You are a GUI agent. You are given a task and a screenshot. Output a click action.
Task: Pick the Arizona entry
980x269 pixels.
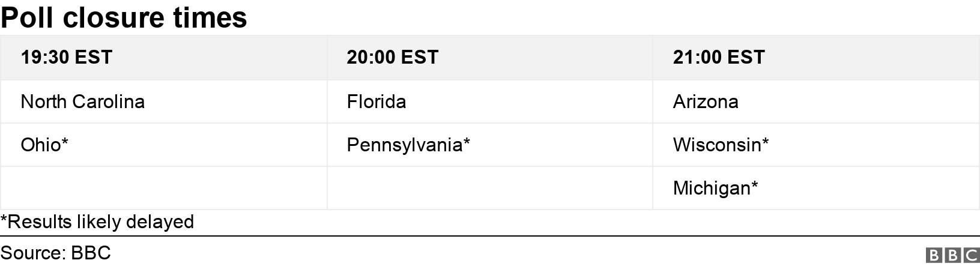click(x=706, y=101)
